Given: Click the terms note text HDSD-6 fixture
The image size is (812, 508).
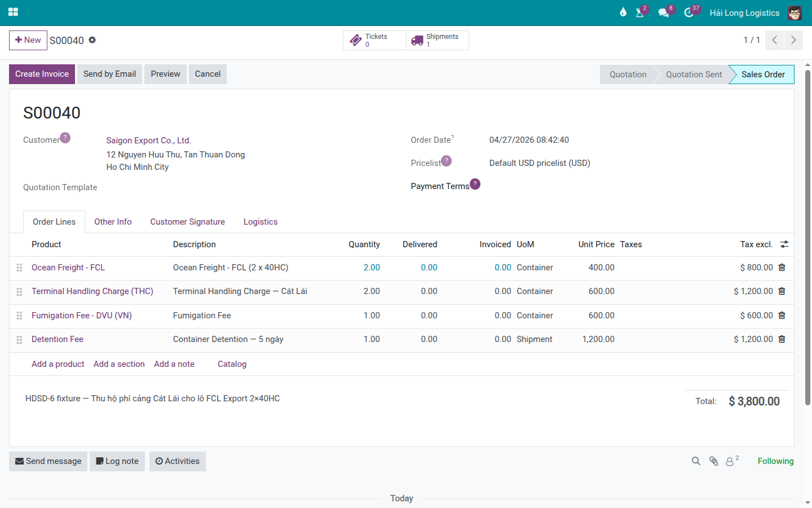Looking at the screenshot, I should pyautogui.click(x=152, y=398).
